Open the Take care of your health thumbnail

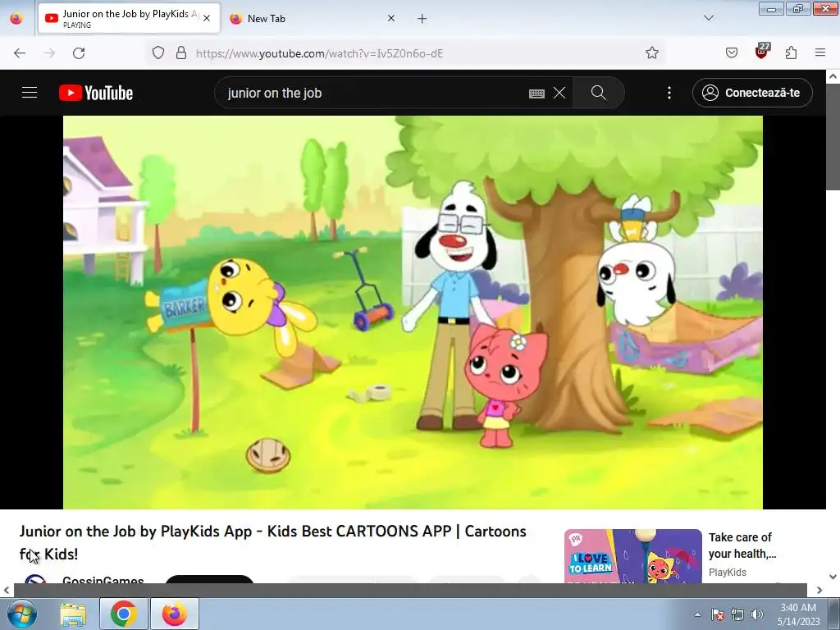pos(632,556)
